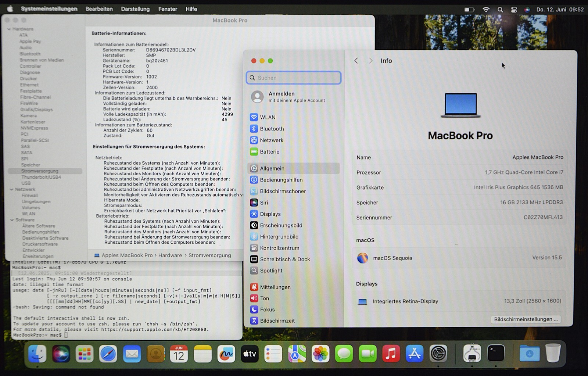Launch the App Store from the Dock
The width and height of the screenshot is (588, 376).
[x=415, y=354]
